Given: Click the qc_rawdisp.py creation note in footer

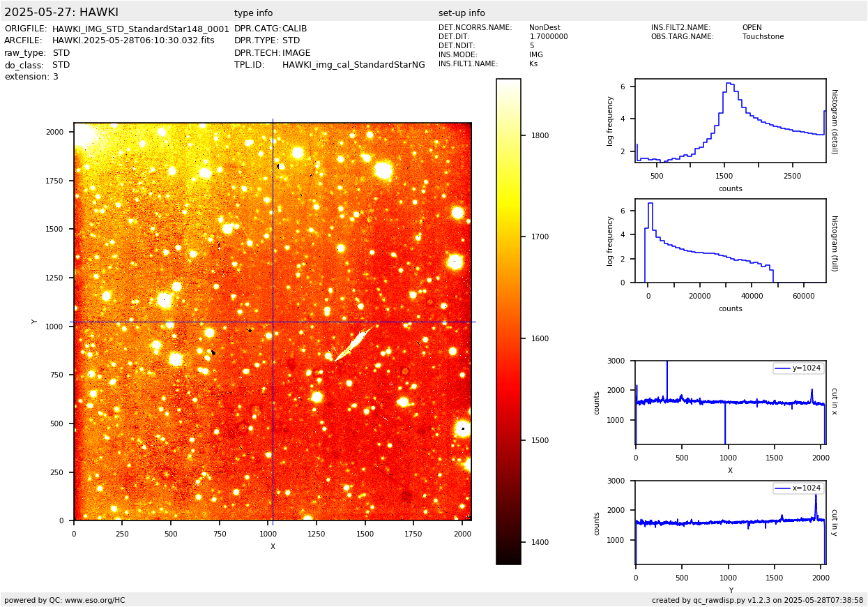Looking at the screenshot, I should click(x=757, y=600).
